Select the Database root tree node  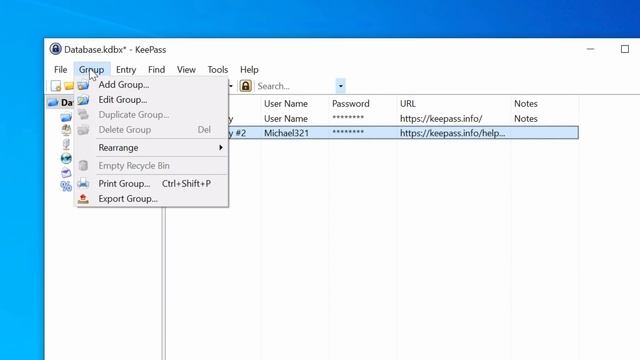coord(61,102)
